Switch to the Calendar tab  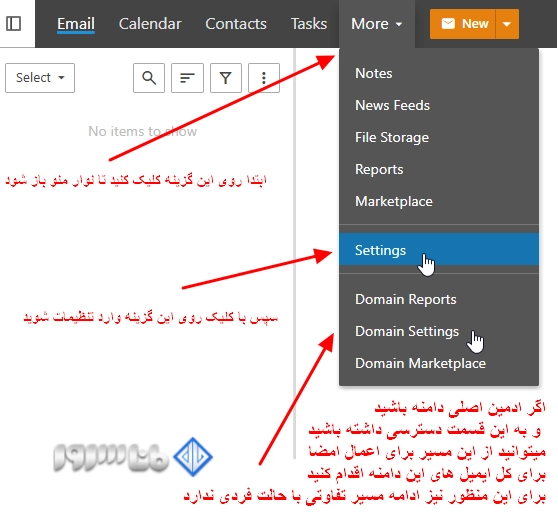pos(150,24)
